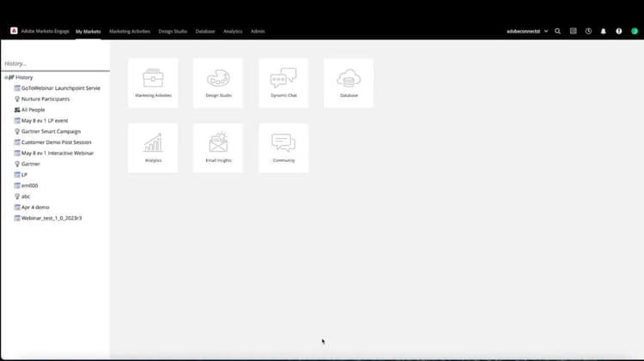Screen dimensions: 644x361
Task: Select May 8 ev 1 LP event
Action: tap(45, 121)
